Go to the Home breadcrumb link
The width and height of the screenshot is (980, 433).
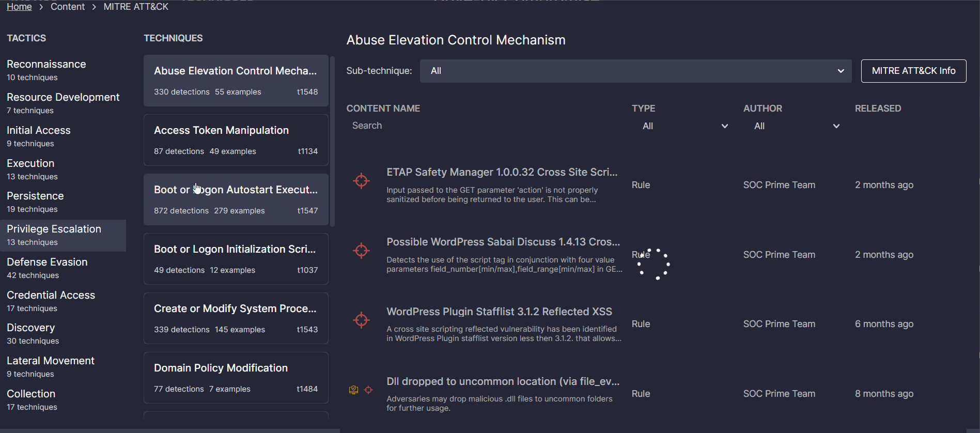(x=19, y=7)
